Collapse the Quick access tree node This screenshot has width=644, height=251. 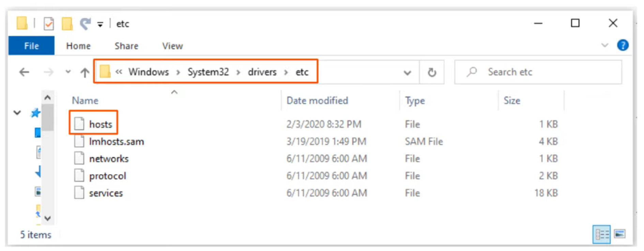click(x=17, y=113)
